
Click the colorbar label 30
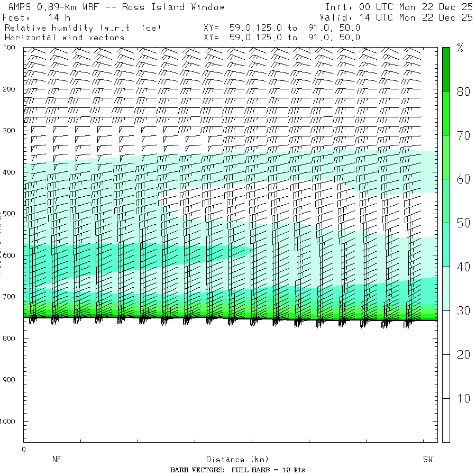(463, 311)
